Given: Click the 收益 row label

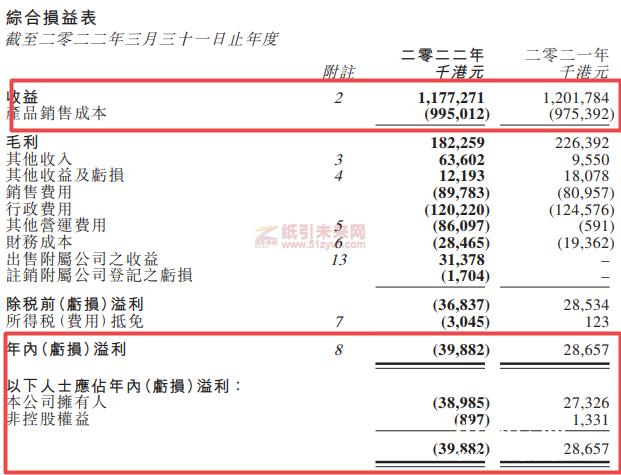Looking at the screenshot, I should pos(23,98).
